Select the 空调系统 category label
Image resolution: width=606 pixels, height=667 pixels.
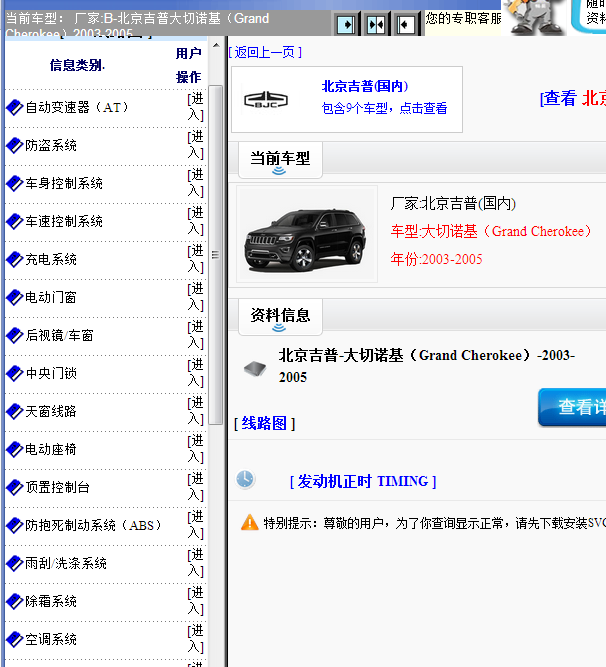51,639
